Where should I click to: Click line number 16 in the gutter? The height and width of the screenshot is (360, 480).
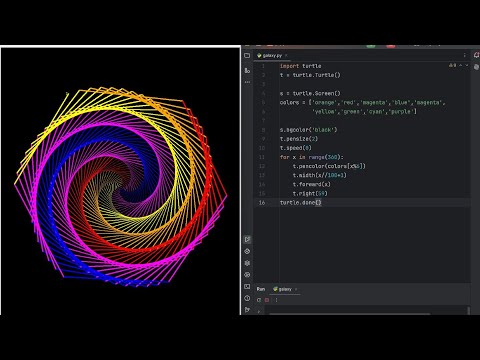click(x=262, y=203)
